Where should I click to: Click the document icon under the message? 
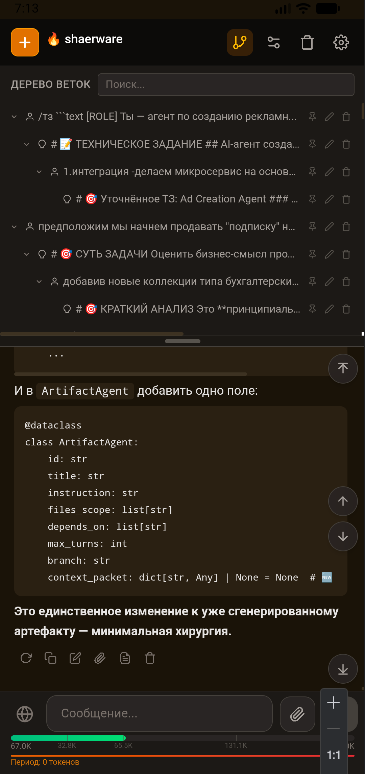125,658
